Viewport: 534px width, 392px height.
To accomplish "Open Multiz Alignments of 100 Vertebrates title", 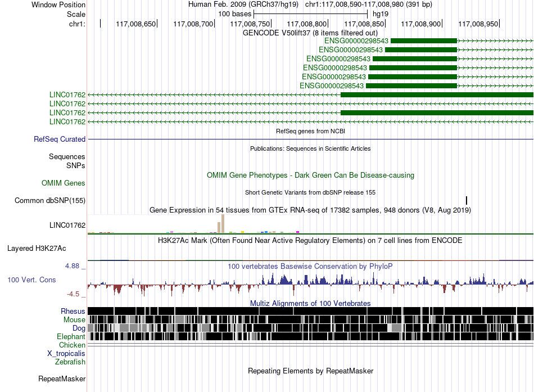I will (x=310, y=303).
